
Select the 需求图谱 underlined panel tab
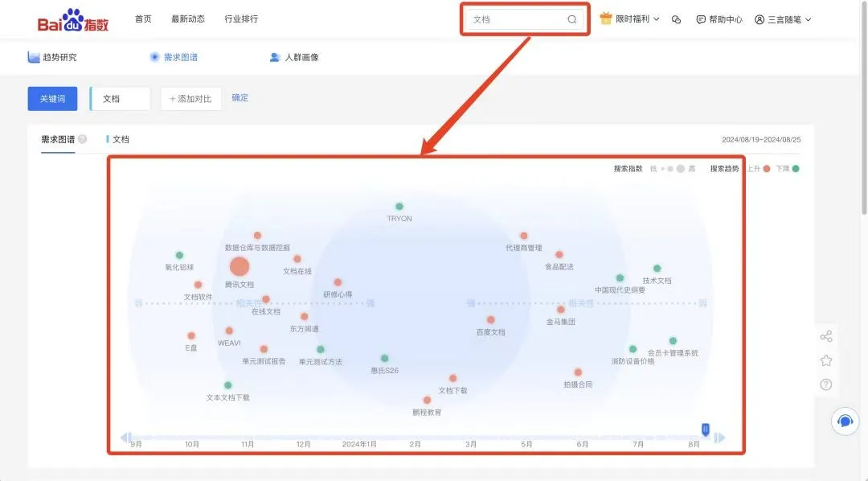[58, 140]
